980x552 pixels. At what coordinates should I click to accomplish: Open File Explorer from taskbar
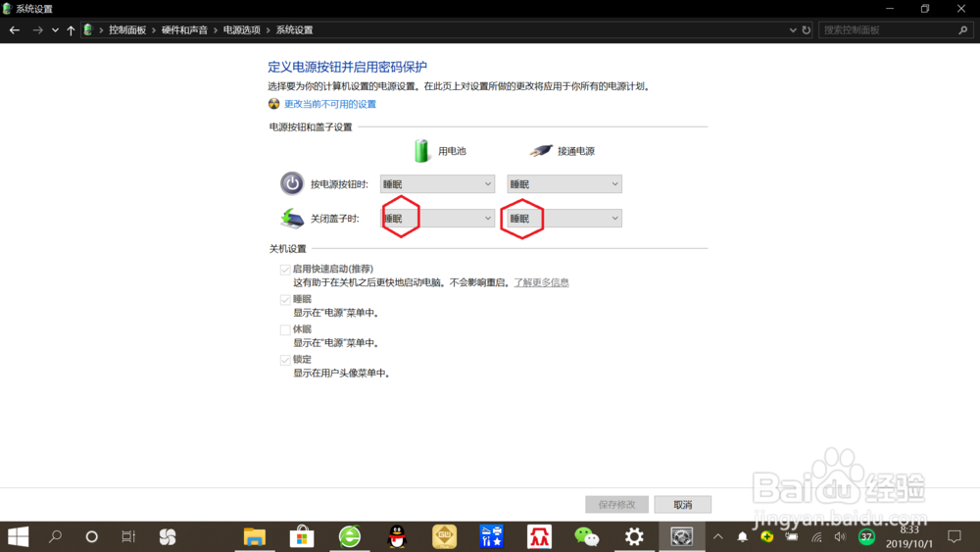255,536
